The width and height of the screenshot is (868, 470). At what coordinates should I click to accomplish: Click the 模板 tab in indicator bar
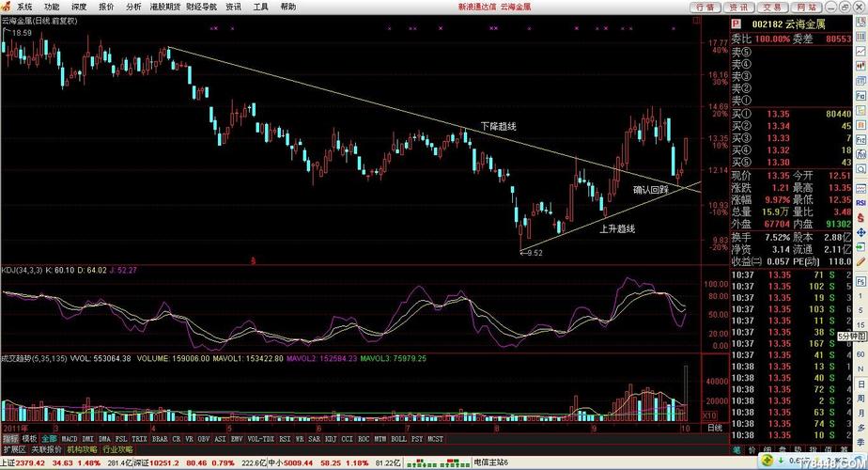tap(29, 438)
